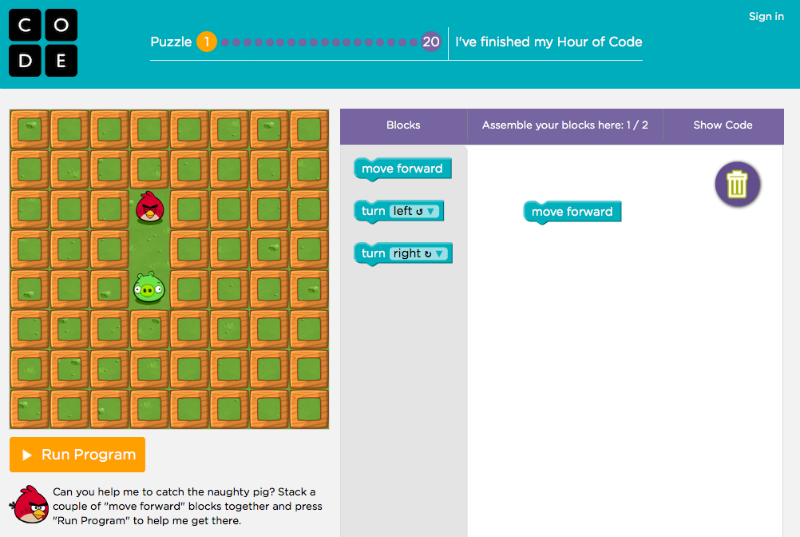Viewport: 800px width, 537px height.
Task: Click the 'Puzzle' label in header
Action: click(x=171, y=42)
